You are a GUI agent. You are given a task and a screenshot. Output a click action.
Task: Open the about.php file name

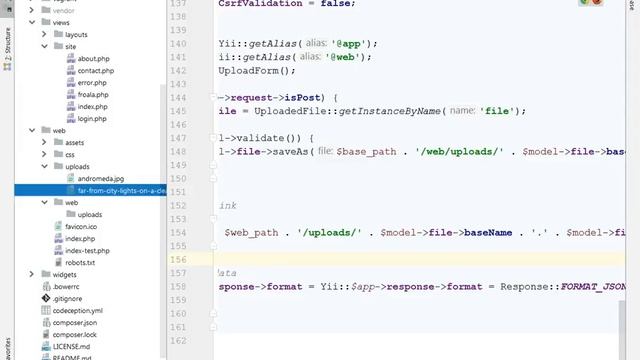93,58
